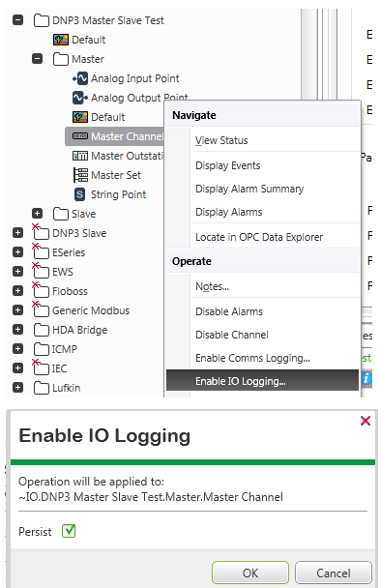Screen dimensions: 380x588
Task: Click the Generic Modbus folder icon
Action: pyautogui.click(x=41, y=309)
